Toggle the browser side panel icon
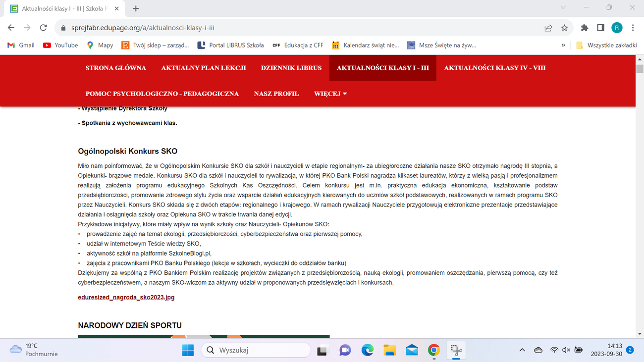 point(600,28)
